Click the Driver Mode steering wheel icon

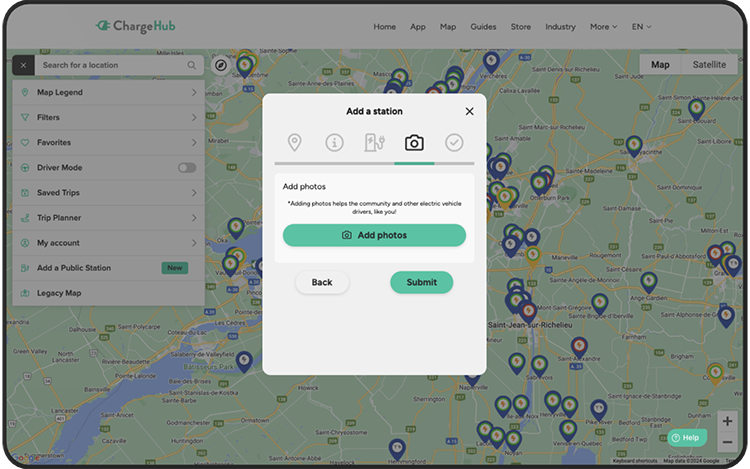[25, 167]
